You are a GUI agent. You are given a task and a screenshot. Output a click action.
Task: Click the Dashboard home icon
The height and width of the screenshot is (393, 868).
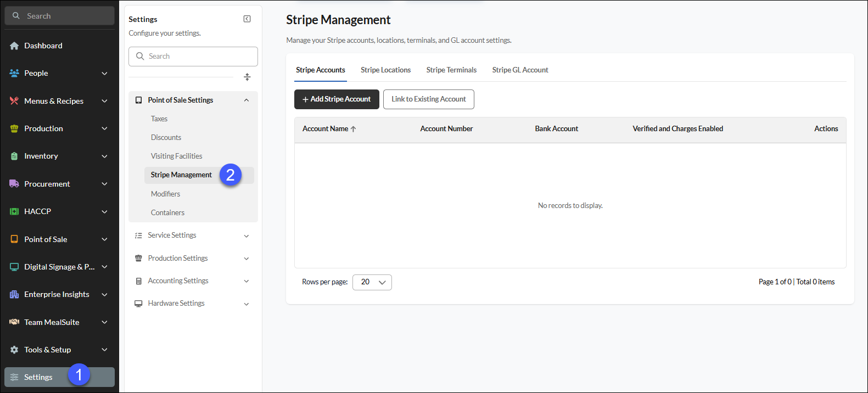click(14, 46)
